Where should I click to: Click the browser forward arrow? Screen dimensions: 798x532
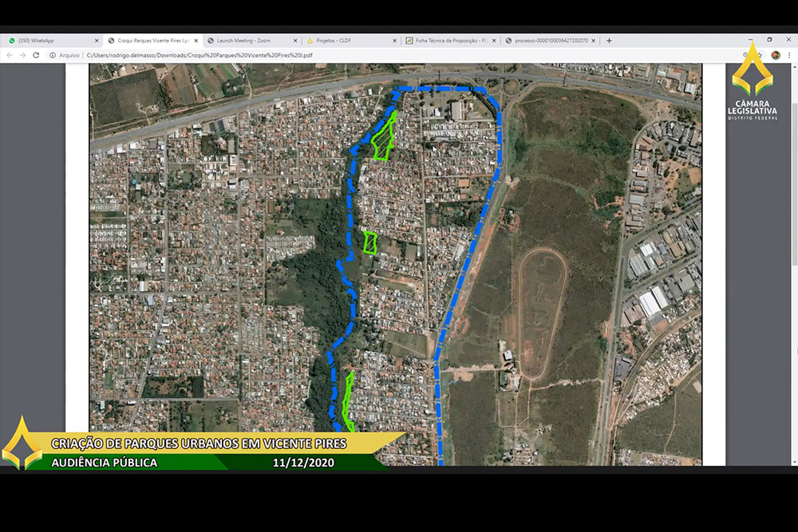[22, 55]
